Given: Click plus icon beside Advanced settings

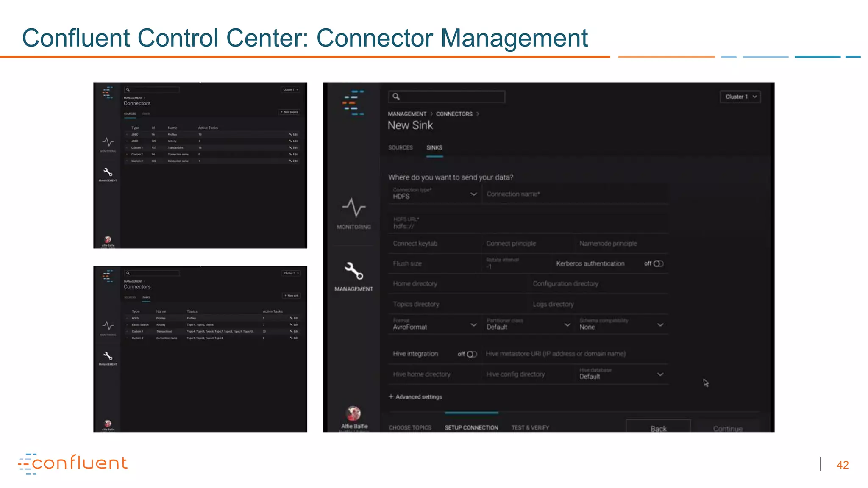Looking at the screenshot, I should coord(391,396).
